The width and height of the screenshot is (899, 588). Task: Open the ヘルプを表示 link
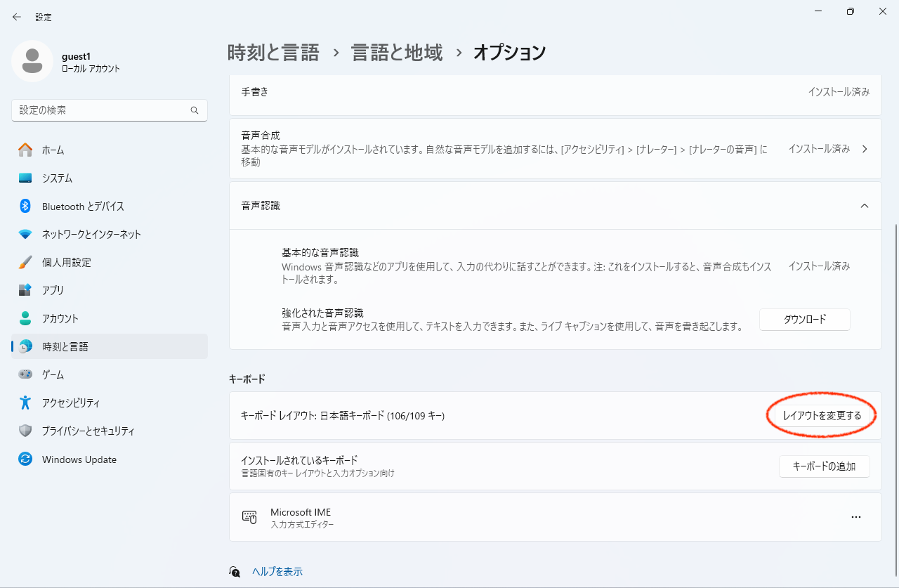[x=277, y=572]
